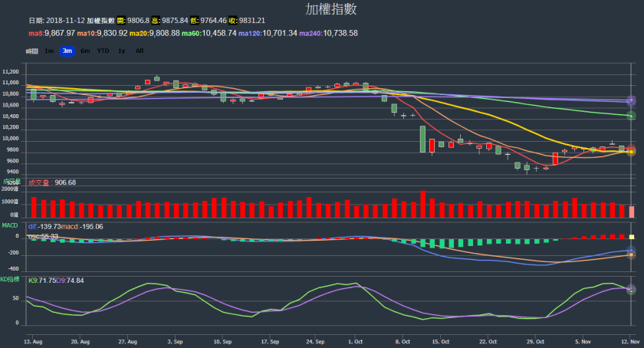This screenshot has width=644, height=348.
Task: Select the 1m time range button
Action: 49,51
